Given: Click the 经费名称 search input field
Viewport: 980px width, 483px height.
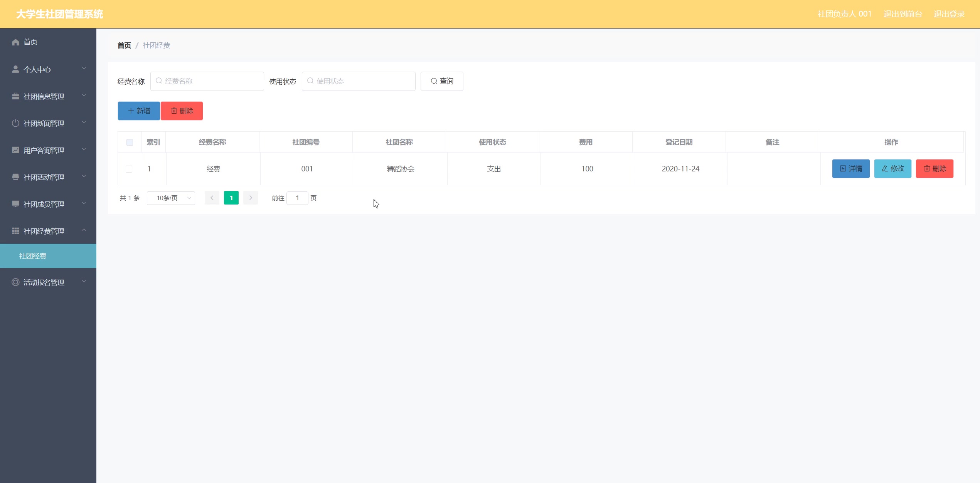Looking at the screenshot, I should [x=207, y=81].
